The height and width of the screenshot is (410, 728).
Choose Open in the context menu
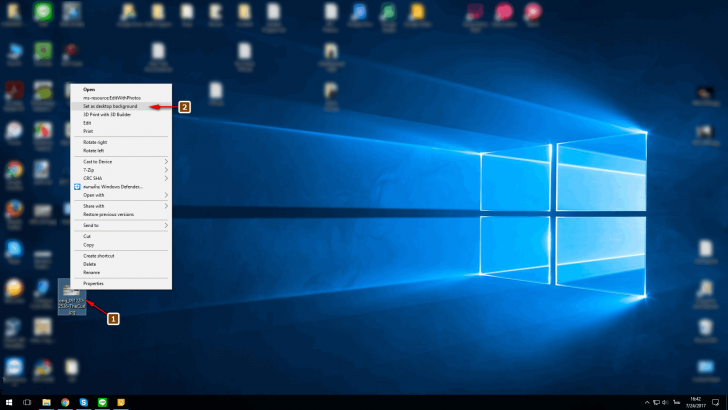(121, 89)
